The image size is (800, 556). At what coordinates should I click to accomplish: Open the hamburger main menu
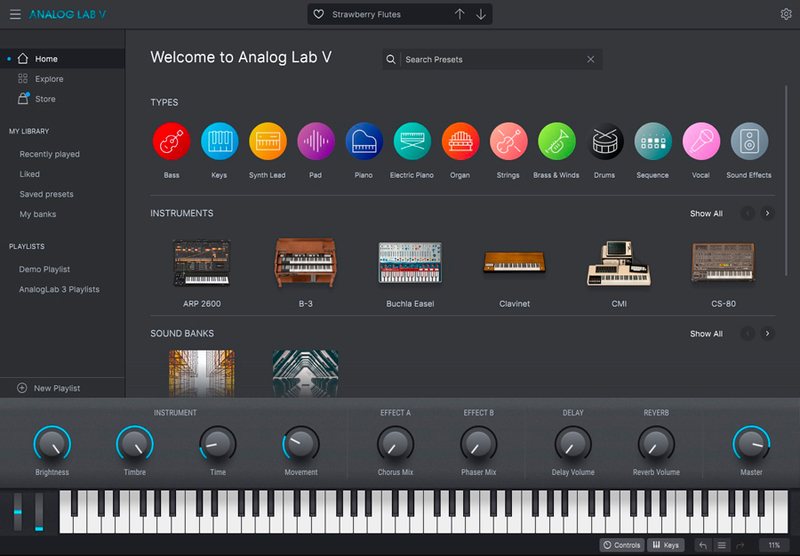15,14
